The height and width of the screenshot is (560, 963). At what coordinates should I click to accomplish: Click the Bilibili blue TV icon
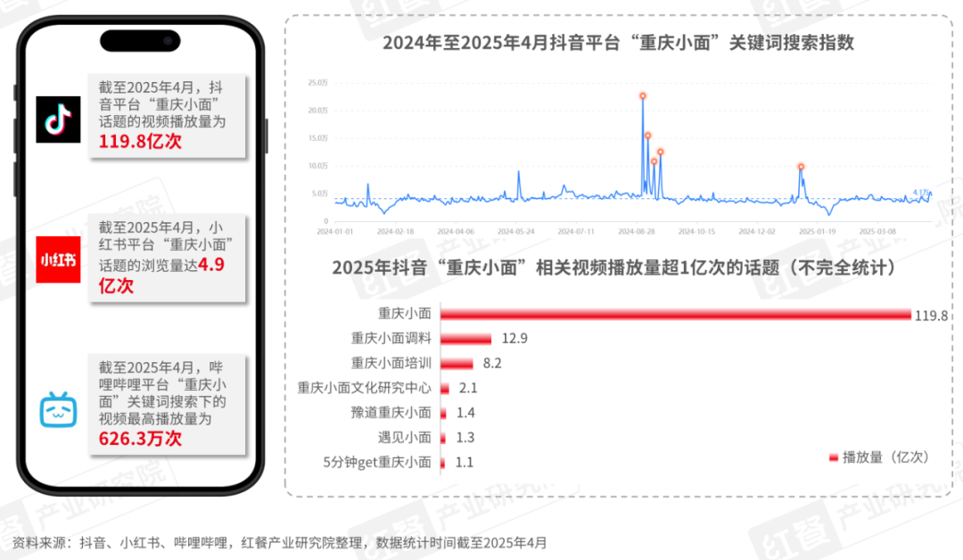pyautogui.click(x=58, y=409)
